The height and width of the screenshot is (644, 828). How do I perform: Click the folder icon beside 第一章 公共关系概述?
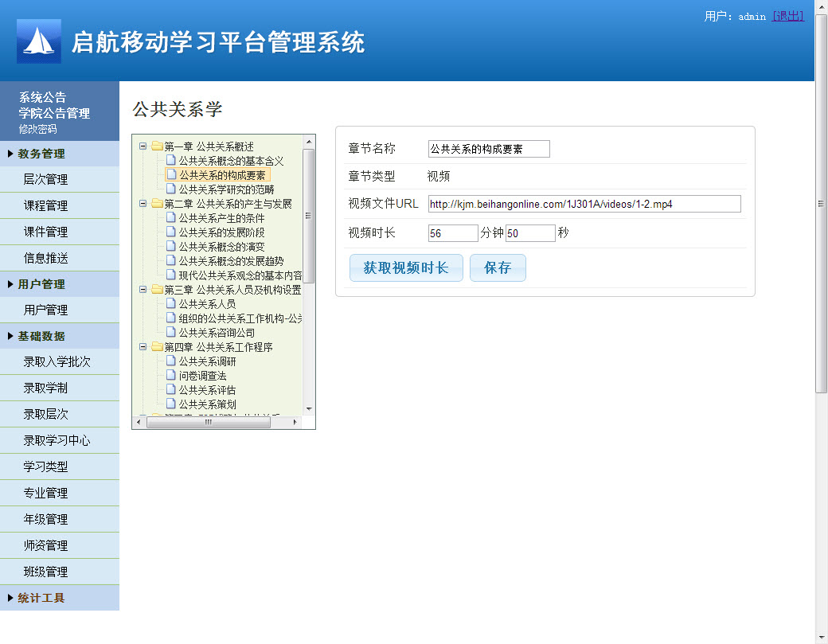156,146
